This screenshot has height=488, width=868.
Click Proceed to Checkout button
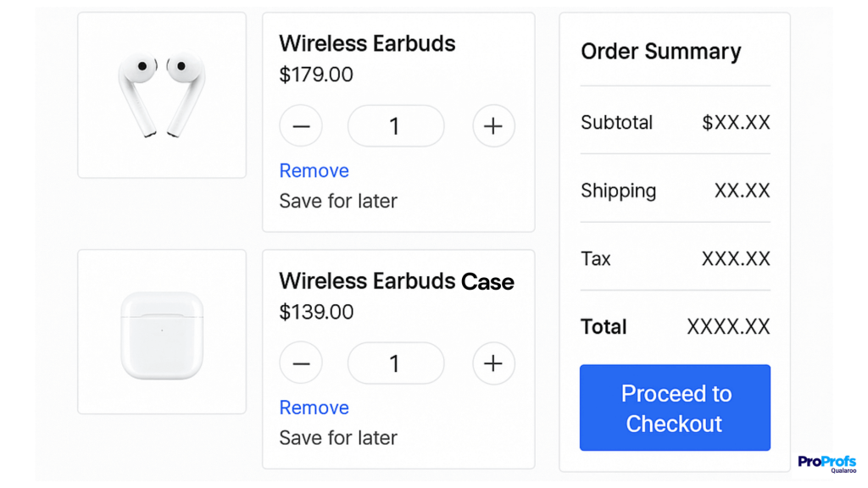coord(675,408)
